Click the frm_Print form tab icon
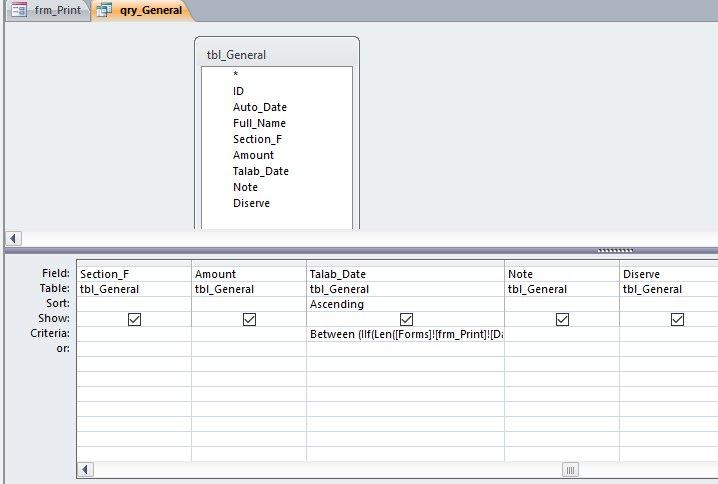Viewport: 718px width, 484px height. [19, 10]
